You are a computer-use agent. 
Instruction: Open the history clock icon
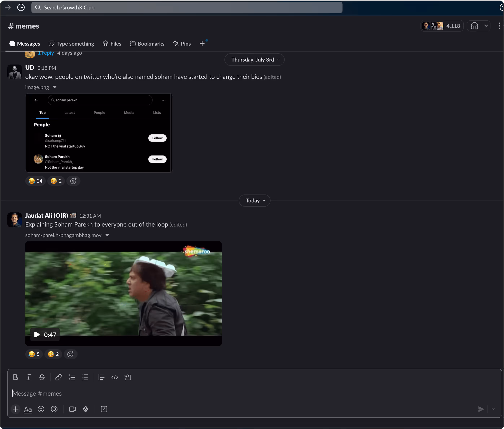21,7
